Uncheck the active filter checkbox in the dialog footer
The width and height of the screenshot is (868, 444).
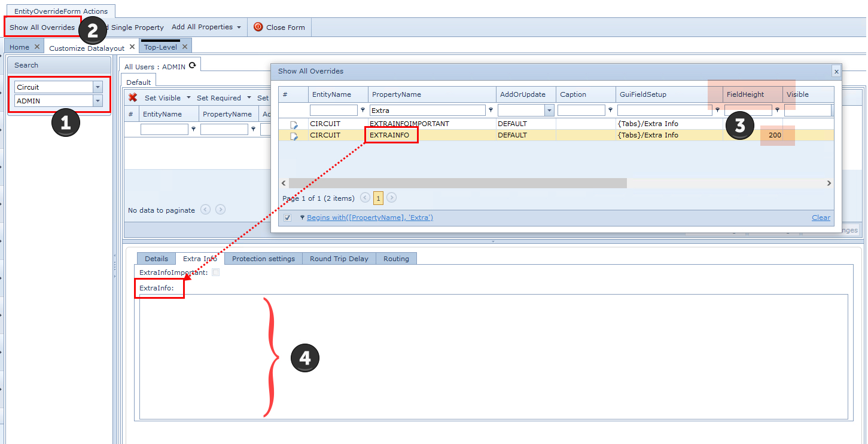pyautogui.click(x=288, y=218)
